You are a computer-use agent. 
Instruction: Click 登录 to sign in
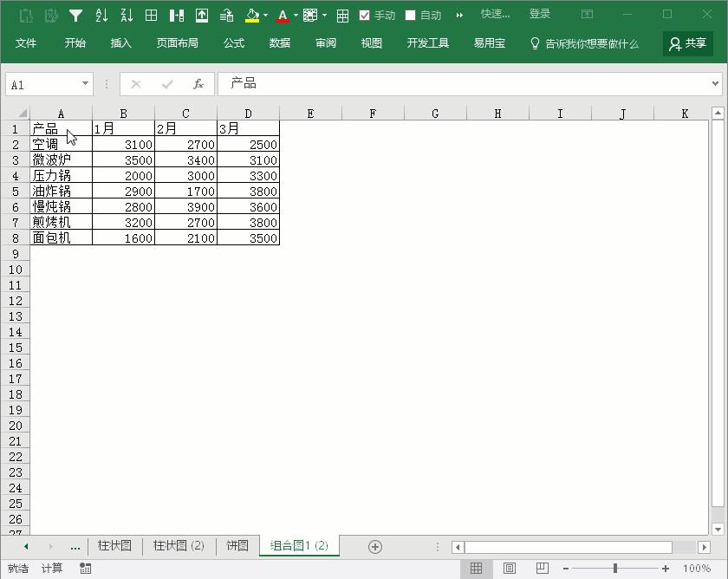point(539,14)
